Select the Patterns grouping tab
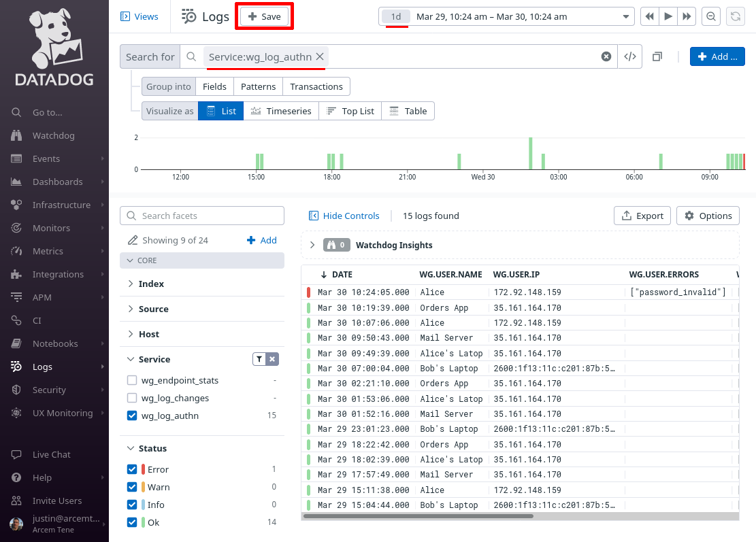Image resolution: width=756 pixels, height=542 pixels. 259,87
